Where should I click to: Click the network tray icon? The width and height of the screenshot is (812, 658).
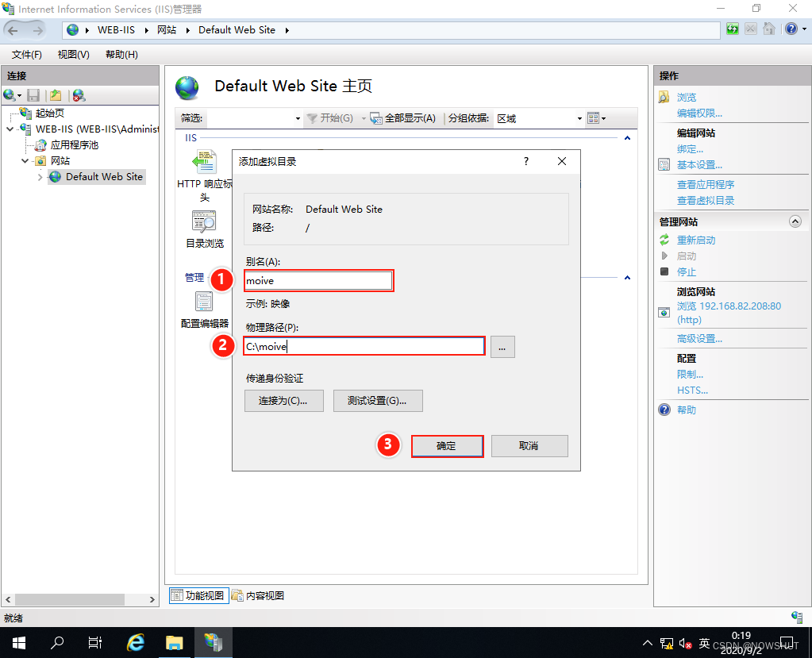tap(667, 644)
